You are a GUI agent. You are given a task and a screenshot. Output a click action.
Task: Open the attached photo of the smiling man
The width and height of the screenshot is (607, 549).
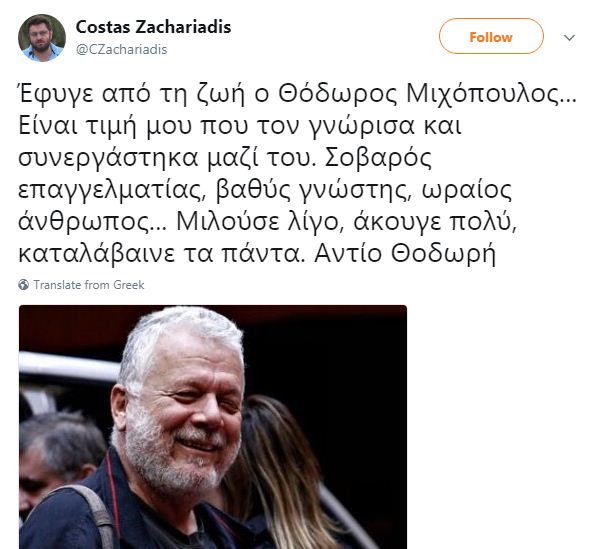point(213,427)
